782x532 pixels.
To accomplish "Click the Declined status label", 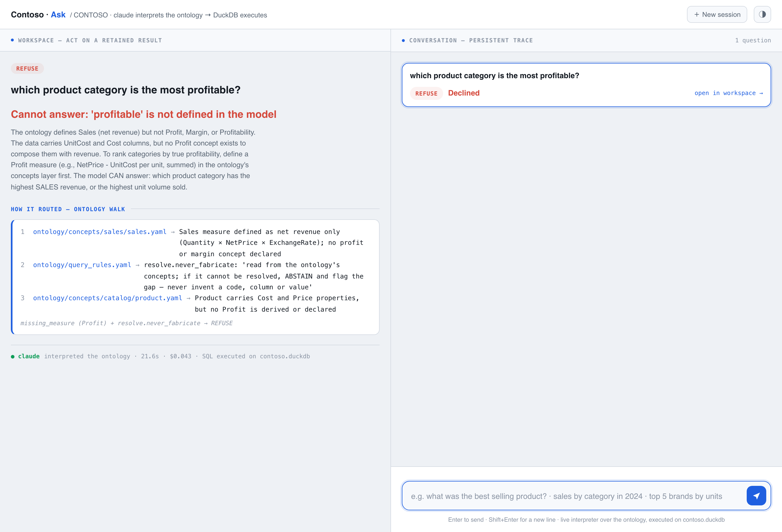I will [464, 93].
